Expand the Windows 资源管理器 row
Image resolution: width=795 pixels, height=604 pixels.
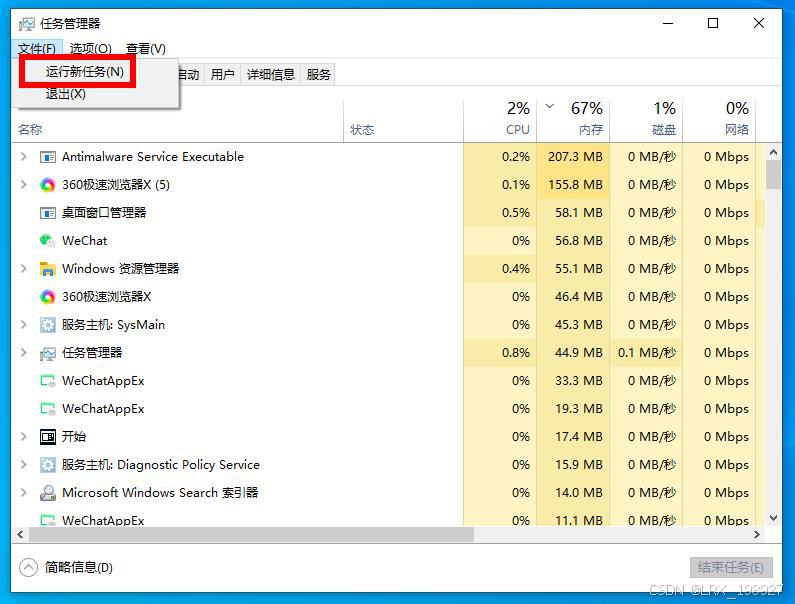click(x=23, y=269)
